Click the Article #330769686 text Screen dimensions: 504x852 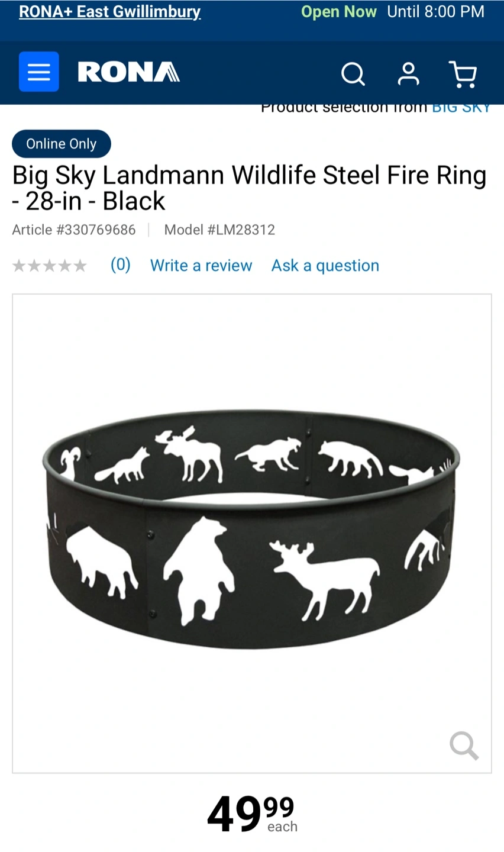coord(74,230)
